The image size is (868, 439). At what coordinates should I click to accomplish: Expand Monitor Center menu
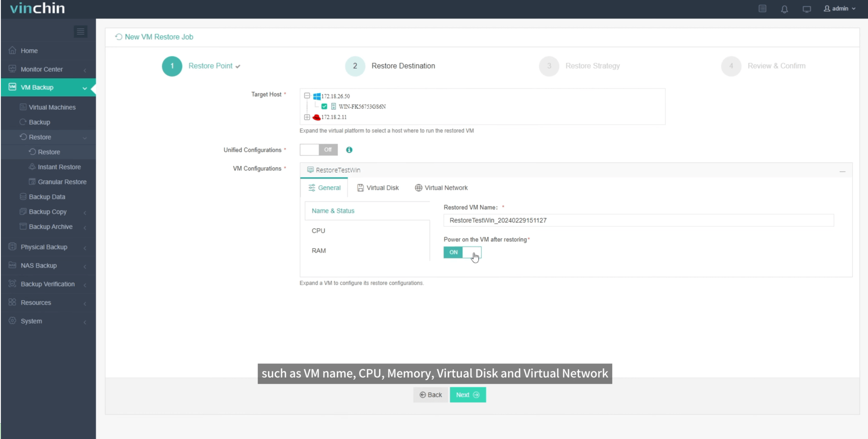(x=48, y=69)
